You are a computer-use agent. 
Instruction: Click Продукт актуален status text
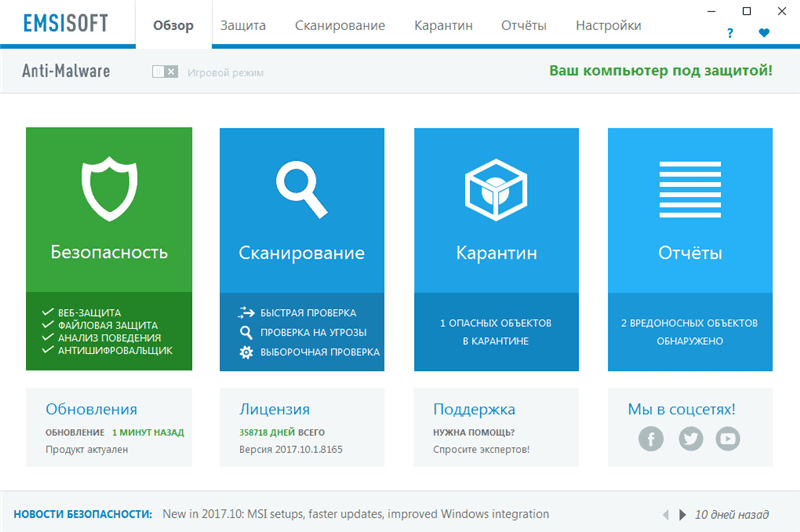click(87, 449)
